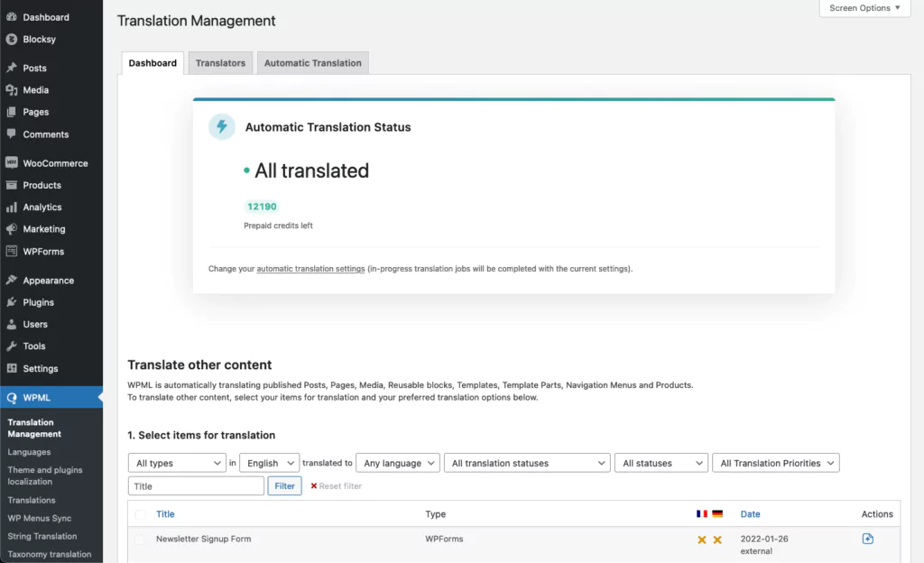Screen dimensions: 924x563
Task: Open the English source language dropdown
Action: (269, 463)
